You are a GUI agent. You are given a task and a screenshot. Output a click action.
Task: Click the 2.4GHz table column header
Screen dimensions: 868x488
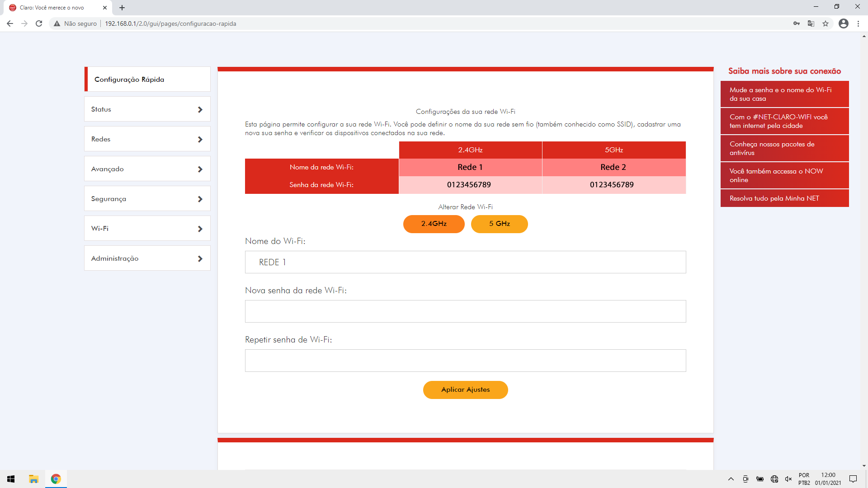[470, 150]
